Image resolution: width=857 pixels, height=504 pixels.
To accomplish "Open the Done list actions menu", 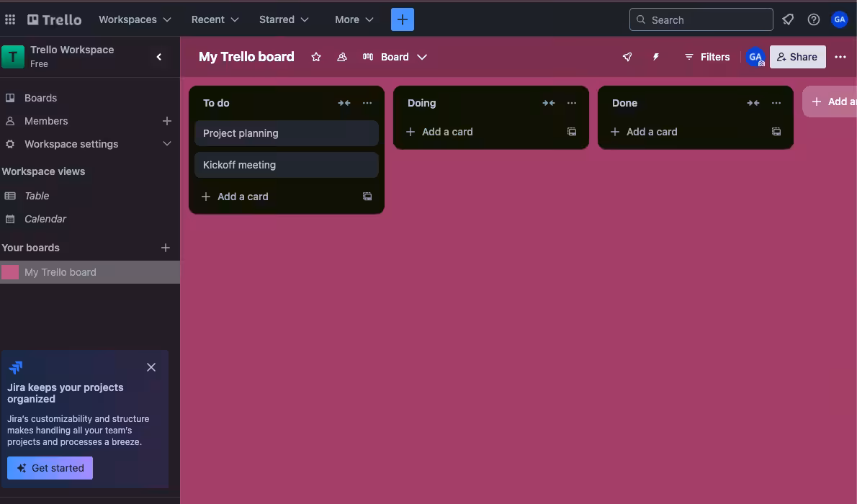I will click(x=776, y=103).
